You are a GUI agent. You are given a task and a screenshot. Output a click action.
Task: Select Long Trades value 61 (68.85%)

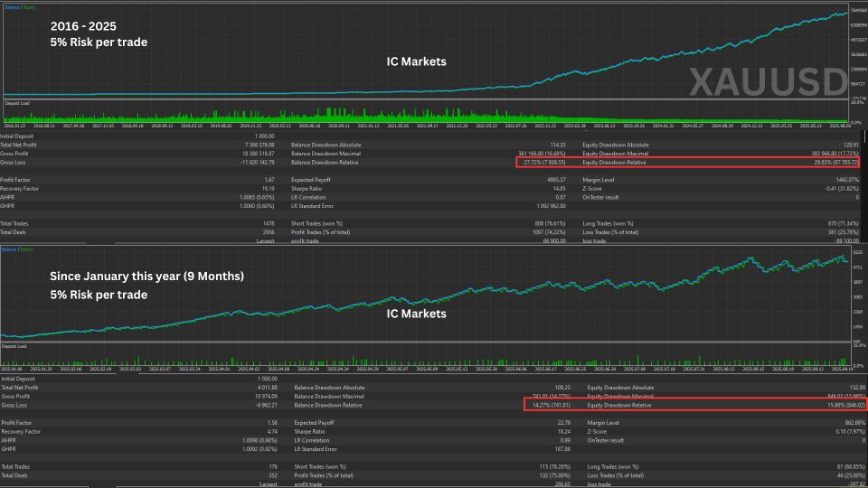coord(852,467)
